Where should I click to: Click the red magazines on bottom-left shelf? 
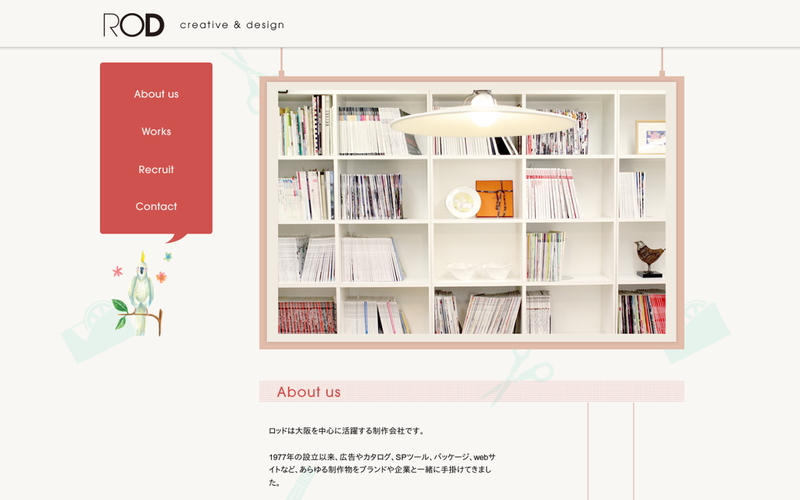pos(307,317)
